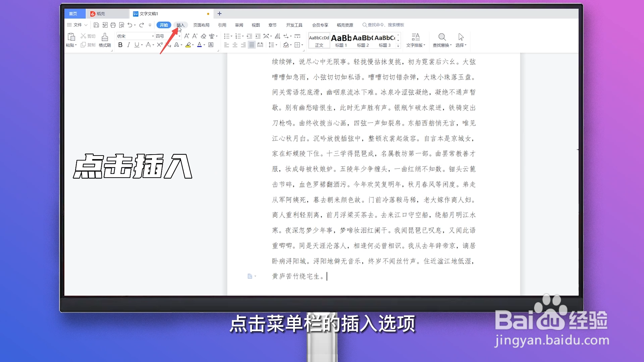This screenshot has height=362, width=644.
Task: Click the ruler/tab stops icon
Action: [x=297, y=36]
